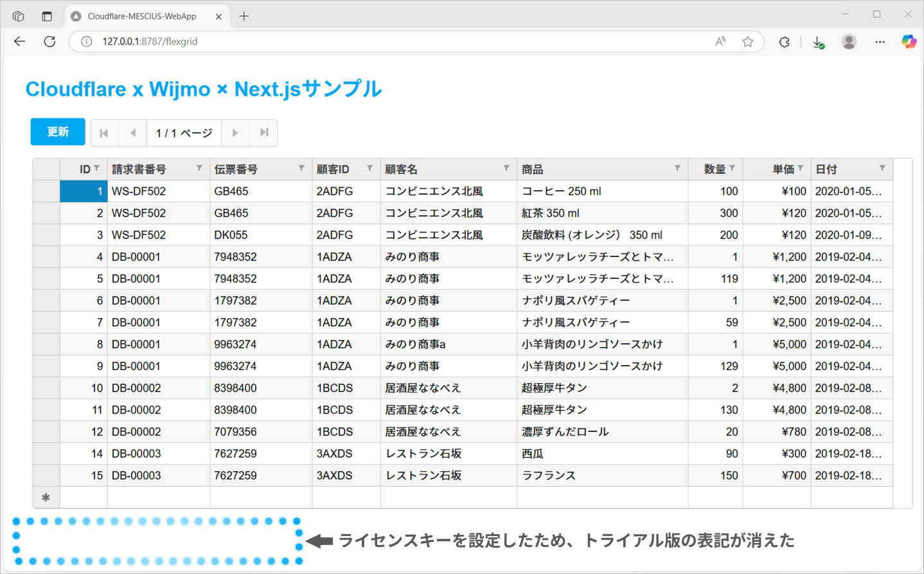Reload the page with the refresh icon
Screen dimensions: 924x574
point(49,42)
